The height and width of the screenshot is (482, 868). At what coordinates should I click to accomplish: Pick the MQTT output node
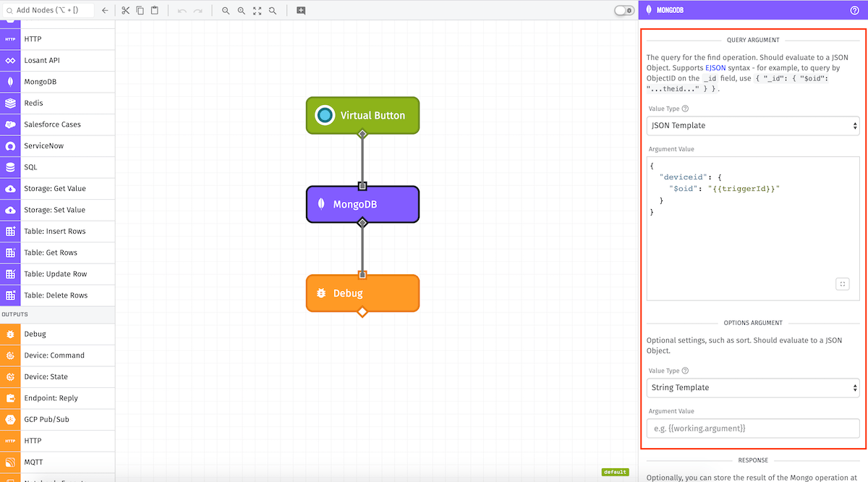(58, 462)
